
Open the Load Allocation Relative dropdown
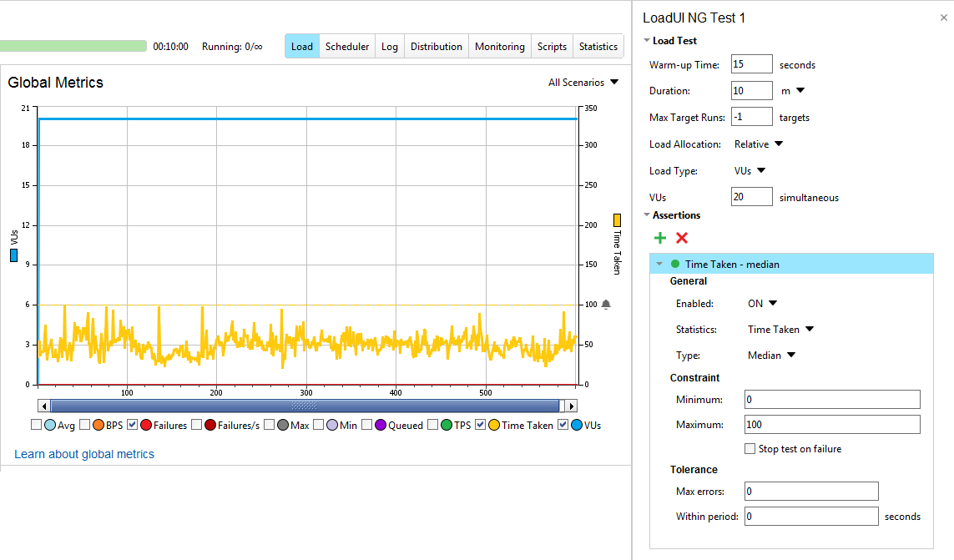point(758,144)
